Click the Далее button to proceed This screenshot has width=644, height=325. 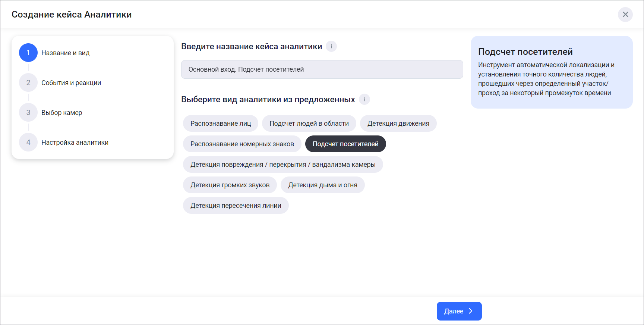pyautogui.click(x=459, y=311)
